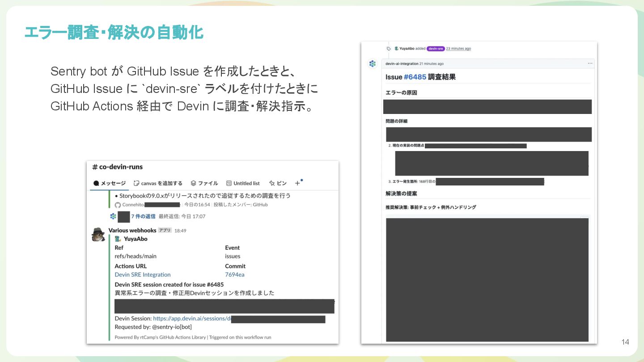Open devin-ai-integration author profile
644x362 pixels.
point(402,63)
